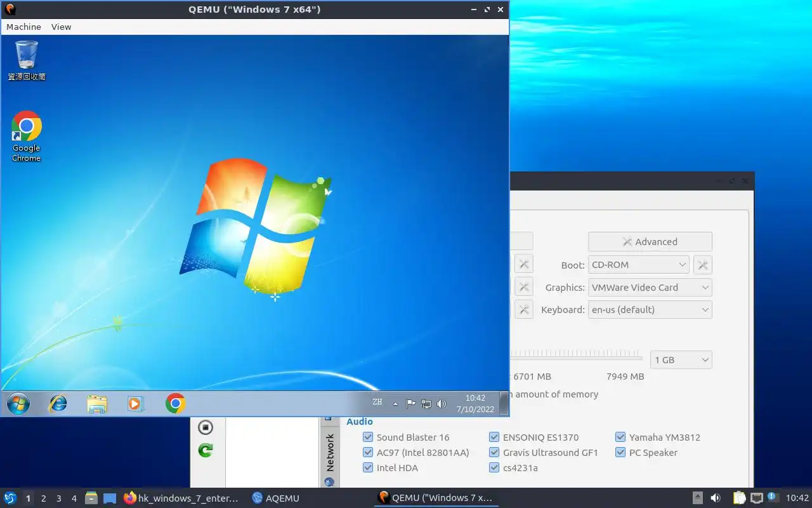This screenshot has width=812, height=508.
Task: Open the Keyboard layout dropdown en-us (default)
Action: [x=650, y=309]
